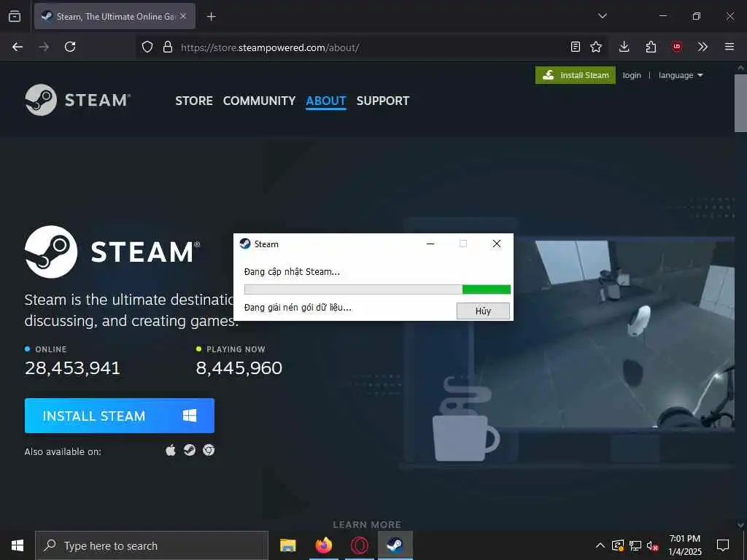Bookmark this page with the star
The width and height of the screenshot is (747, 560).
pyautogui.click(x=596, y=47)
